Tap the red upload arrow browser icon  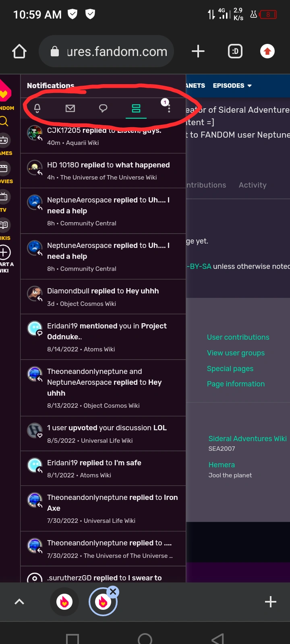click(x=267, y=52)
